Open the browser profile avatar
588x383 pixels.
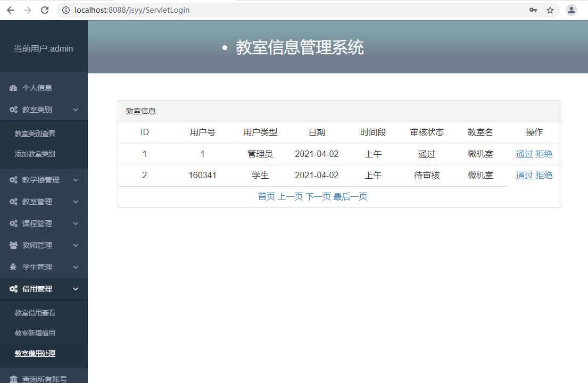[x=571, y=10]
